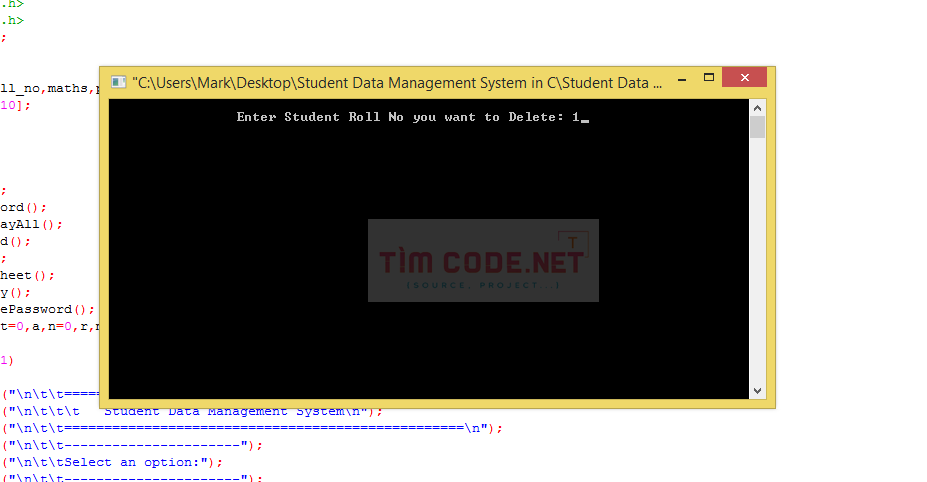Click the "10];" code line in editor

click(15, 105)
